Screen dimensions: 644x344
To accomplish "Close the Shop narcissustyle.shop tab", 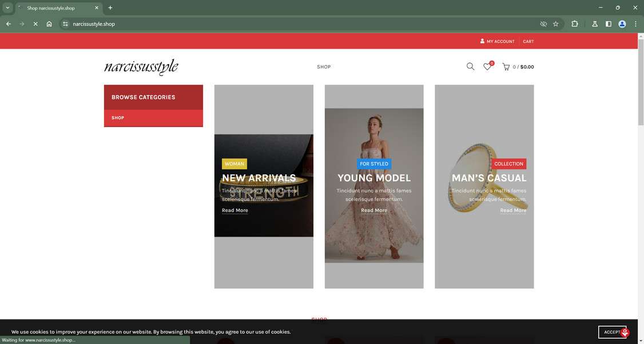I will tap(97, 8).
